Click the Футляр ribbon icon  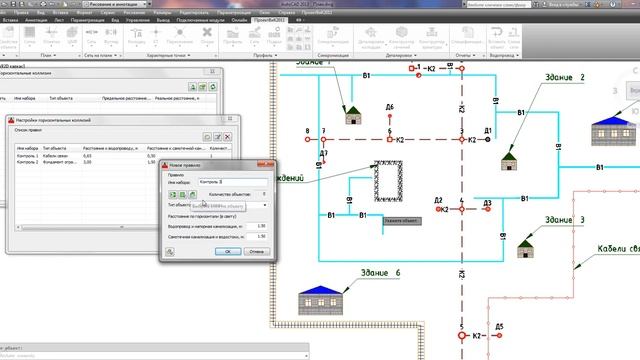coord(111,36)
